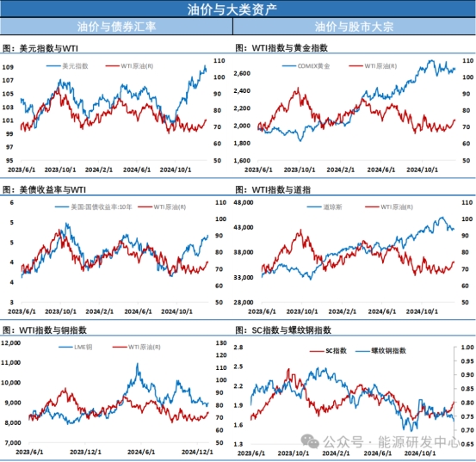Select the 油价与债券汇率 section header
The width and height of the screenshot is (476, 462).
(116, 27)
